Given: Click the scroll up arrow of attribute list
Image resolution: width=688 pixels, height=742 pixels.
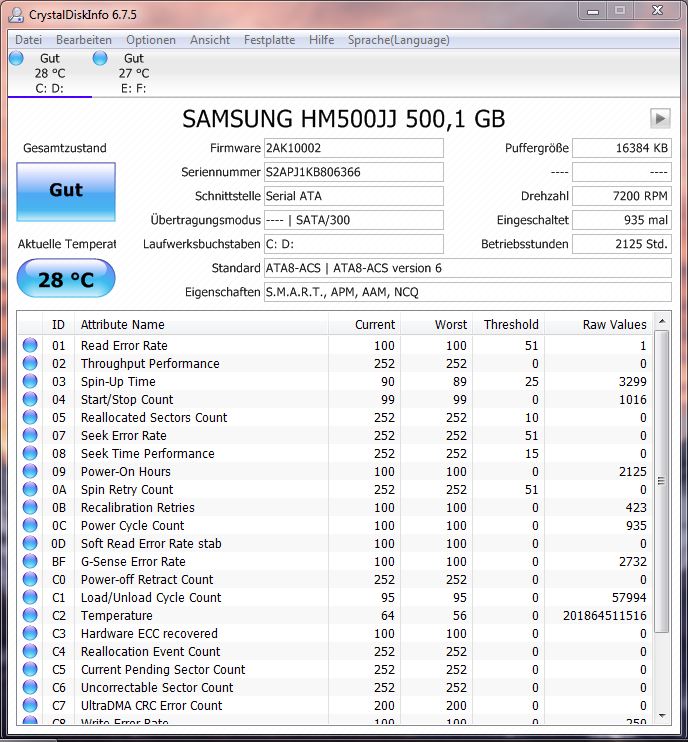Looking at the screenshot, I should 662,321.
